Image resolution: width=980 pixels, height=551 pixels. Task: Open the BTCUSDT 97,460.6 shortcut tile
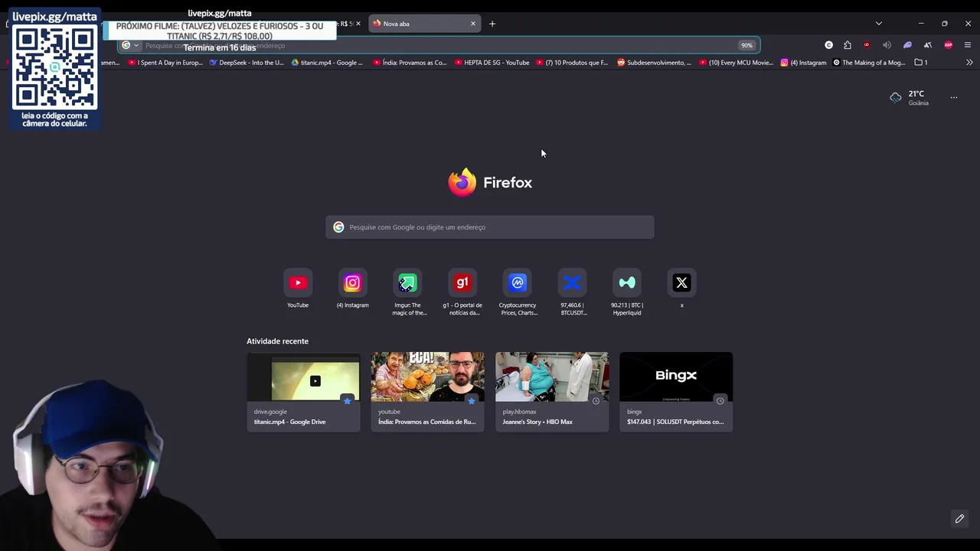pos(572,283)
